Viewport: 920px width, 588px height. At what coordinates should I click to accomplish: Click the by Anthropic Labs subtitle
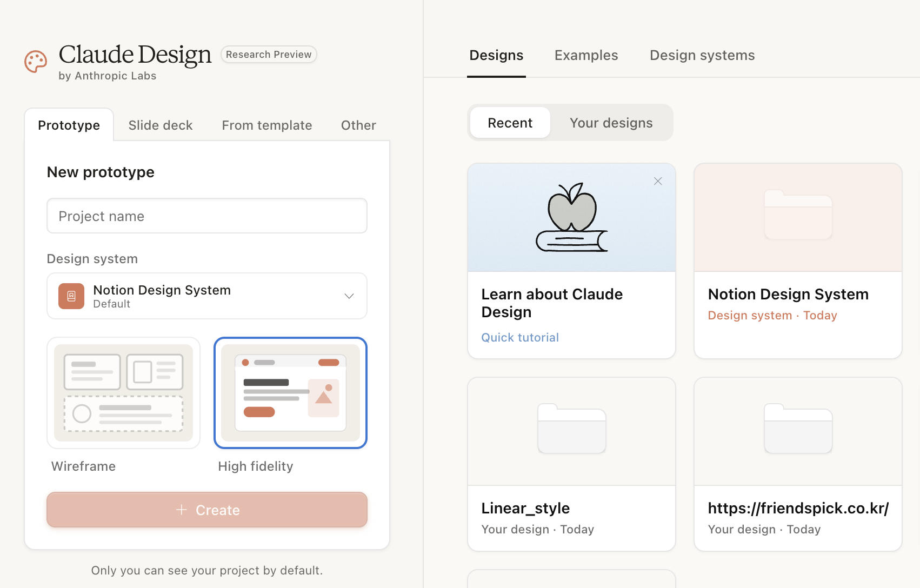tap(108, 76)
